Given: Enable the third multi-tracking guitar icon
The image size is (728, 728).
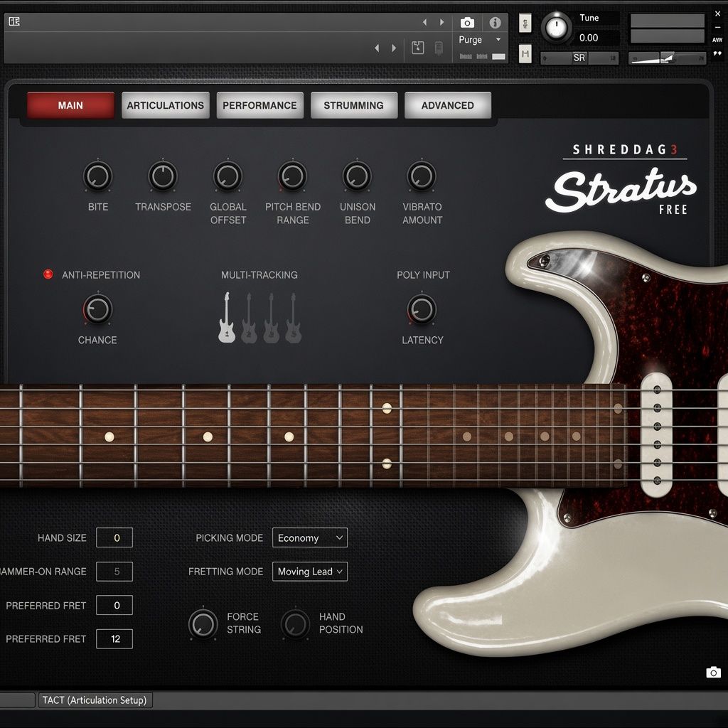Looking at the screenshot, I should pos(271,318).
